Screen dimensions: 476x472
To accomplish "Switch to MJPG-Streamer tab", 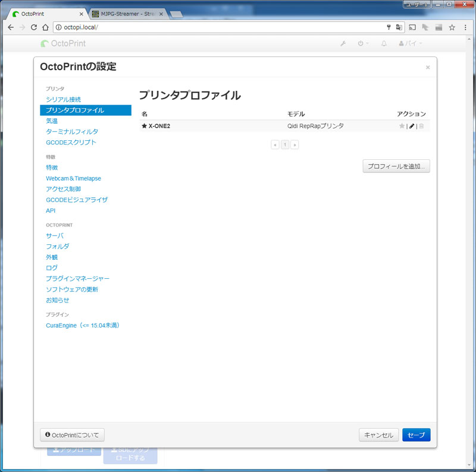I will [127, 14].
